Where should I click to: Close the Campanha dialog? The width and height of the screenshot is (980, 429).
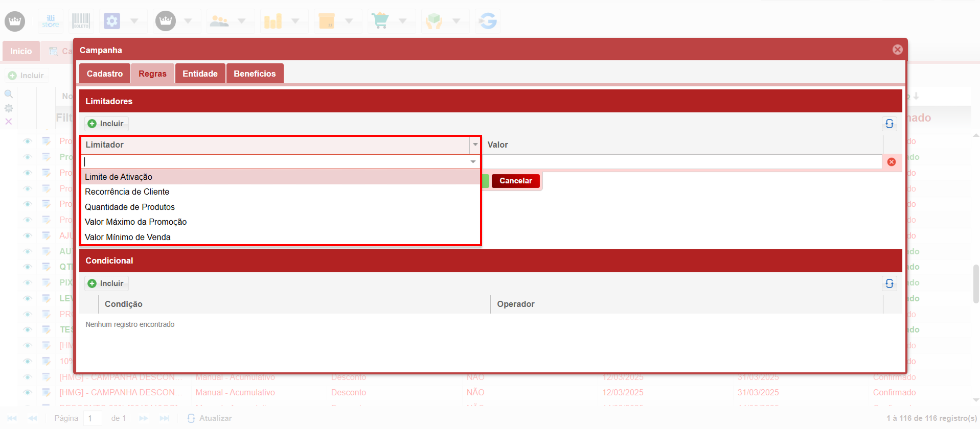(897, 50)
